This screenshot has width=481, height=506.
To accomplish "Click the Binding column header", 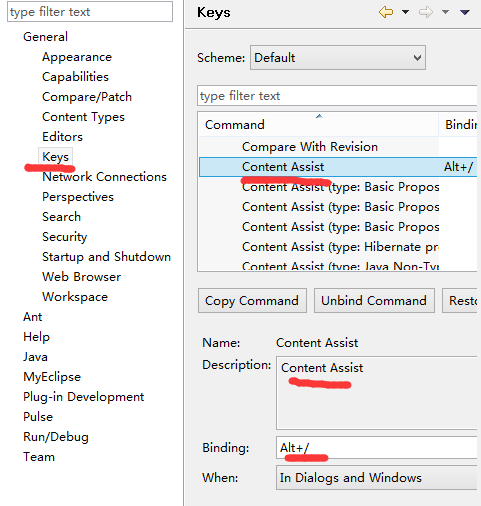I will [x=458, y=124].
